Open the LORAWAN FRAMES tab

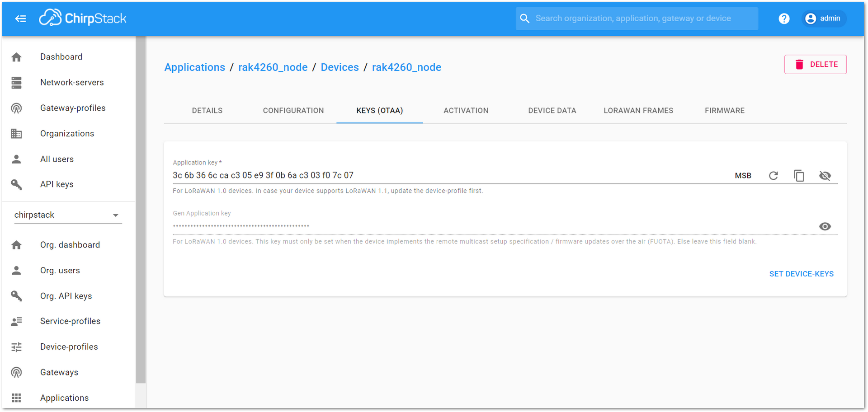638,111
